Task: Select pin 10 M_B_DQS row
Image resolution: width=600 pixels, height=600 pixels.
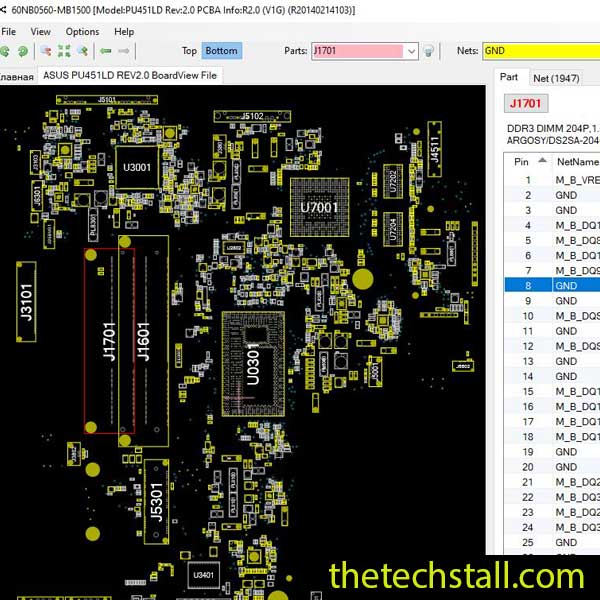Action: (x=552, y=316)
